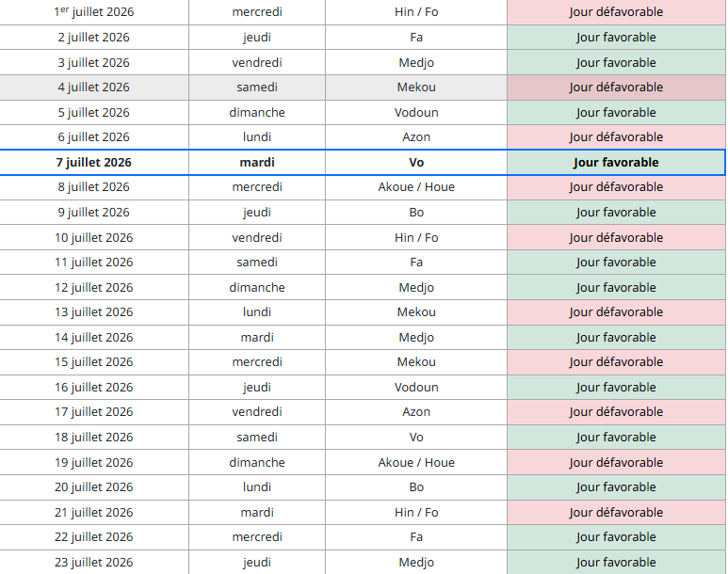Select 'Jour favorable' for 20 juillet 2026
Viewport: 728px width, 574px height.
pyautogui.click(x=616, y=487)
